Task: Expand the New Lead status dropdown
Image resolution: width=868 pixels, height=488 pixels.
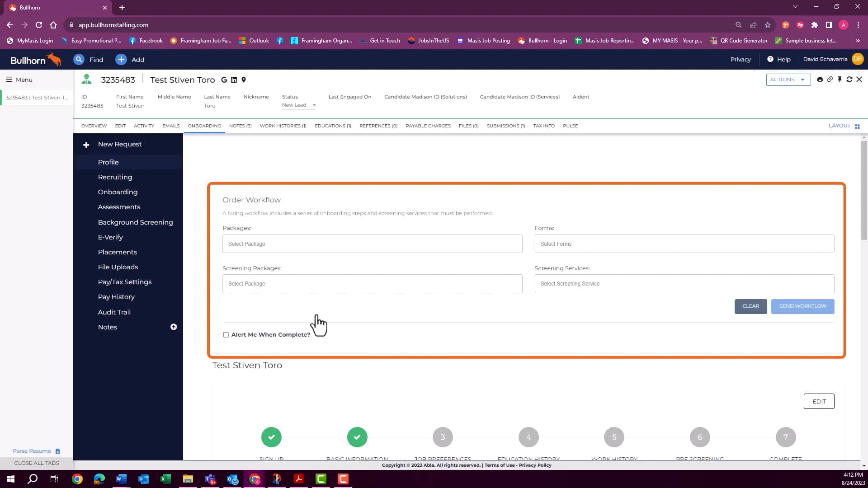Action: 315,105
